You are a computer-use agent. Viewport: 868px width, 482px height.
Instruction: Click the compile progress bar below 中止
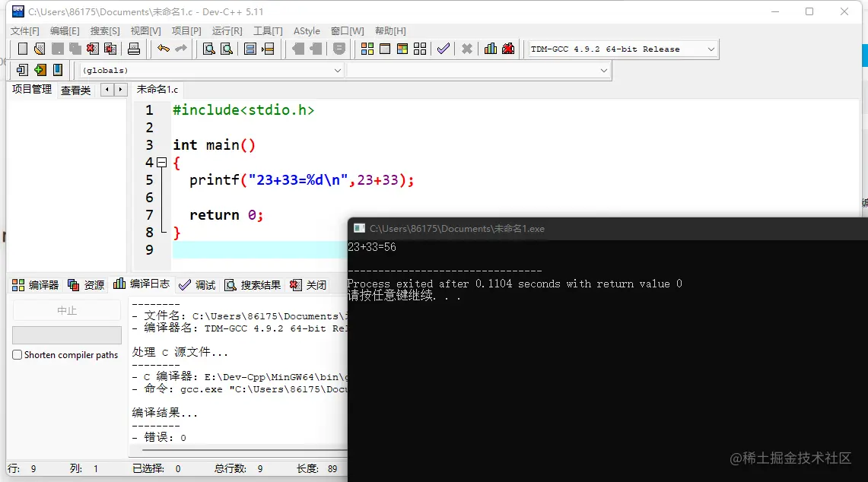point(67,335)
